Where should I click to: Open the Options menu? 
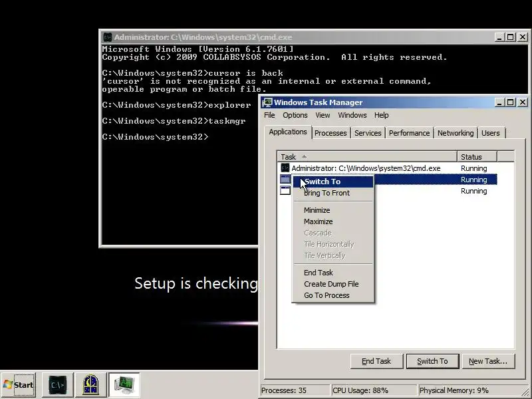[295, 115]
